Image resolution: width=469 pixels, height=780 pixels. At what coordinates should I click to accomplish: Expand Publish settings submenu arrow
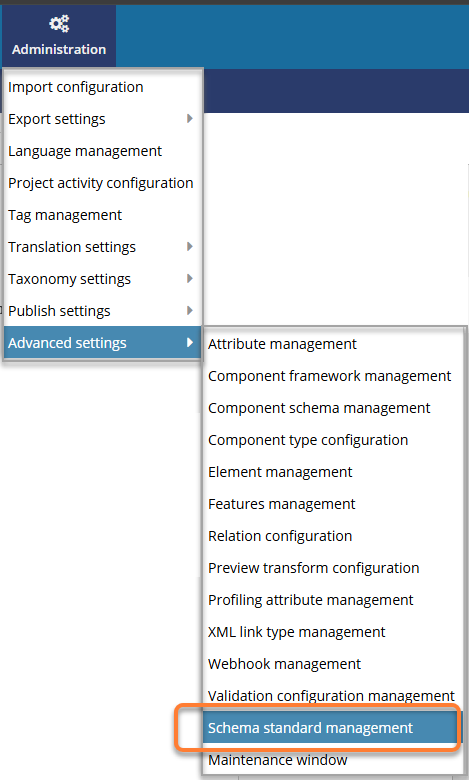click(189, 310)
